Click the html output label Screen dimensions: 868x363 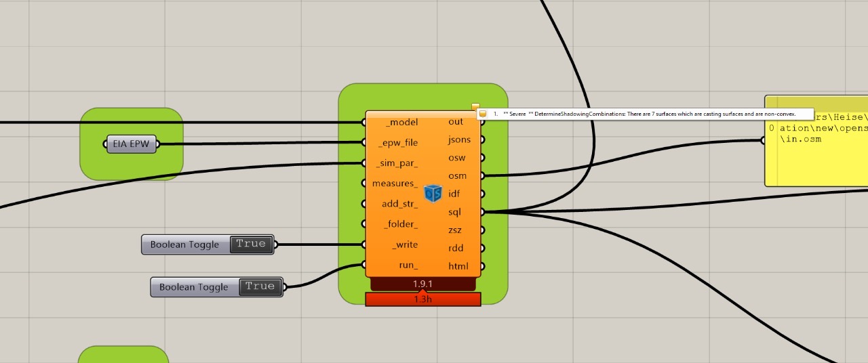pyautogui.click(x=458, y=266)
